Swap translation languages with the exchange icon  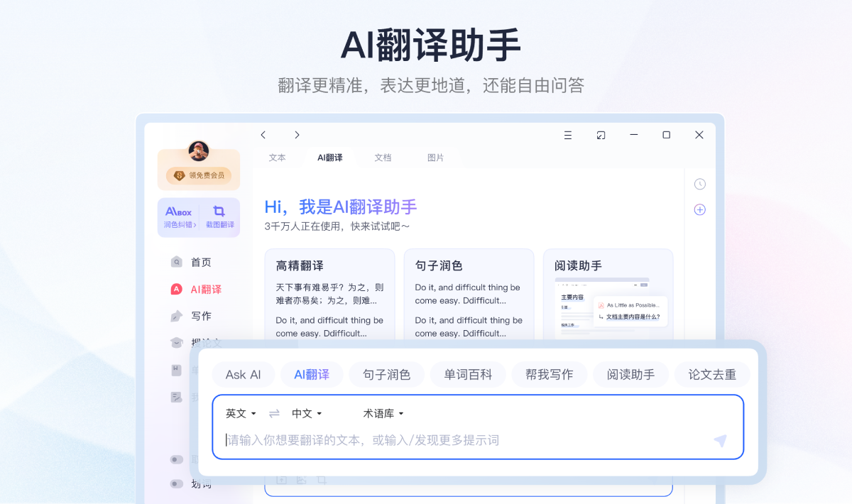pos(274,413)
